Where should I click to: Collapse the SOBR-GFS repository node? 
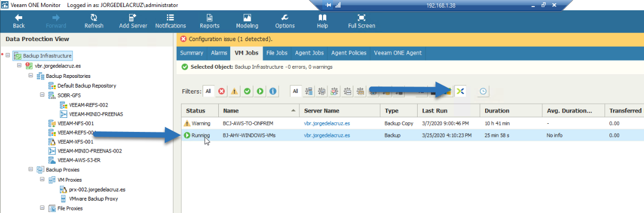[42, 95]
